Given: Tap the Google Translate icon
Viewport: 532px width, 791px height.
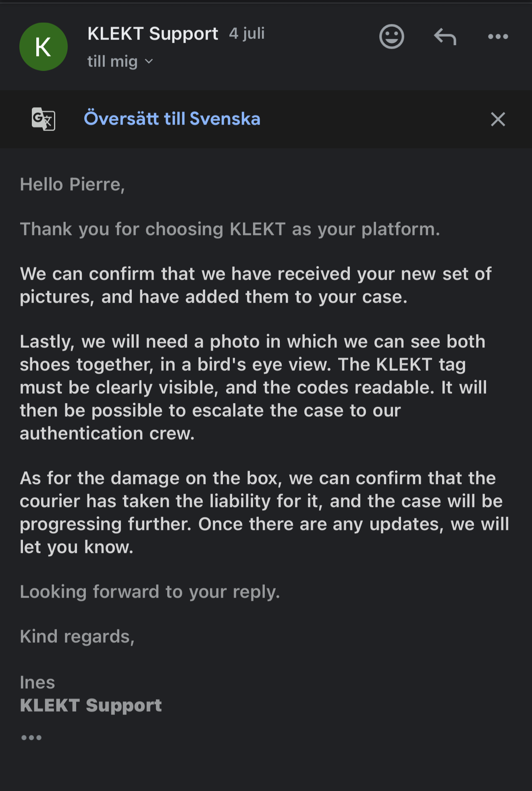Looking at the screenshot, I should coord(44,119).
